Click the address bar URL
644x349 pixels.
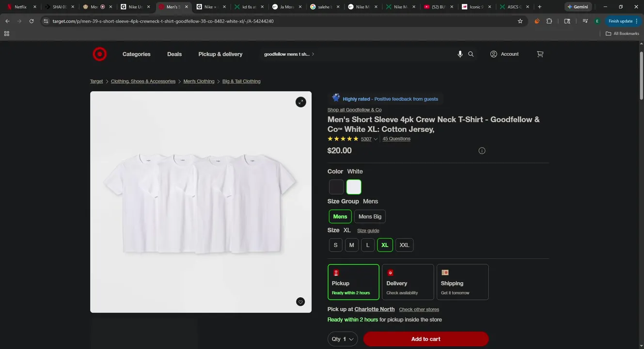pyautogui.click(x=163, y=21)
